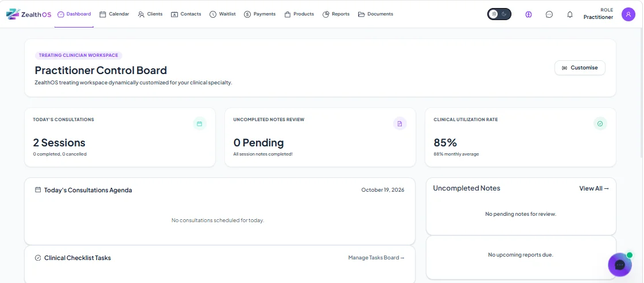The width and height of the screenshot is (644, 283).
Task: Open the Calendar tab
Action: (114, 14)
